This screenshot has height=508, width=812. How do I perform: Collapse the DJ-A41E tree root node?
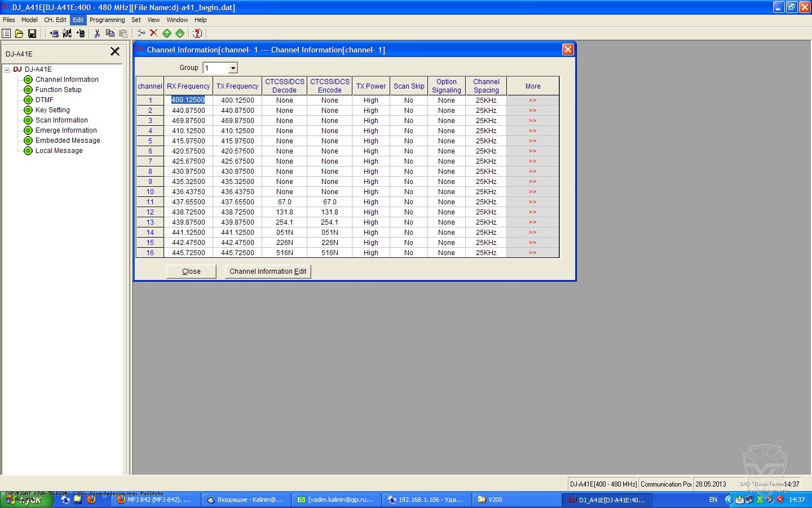pos(7,70)
